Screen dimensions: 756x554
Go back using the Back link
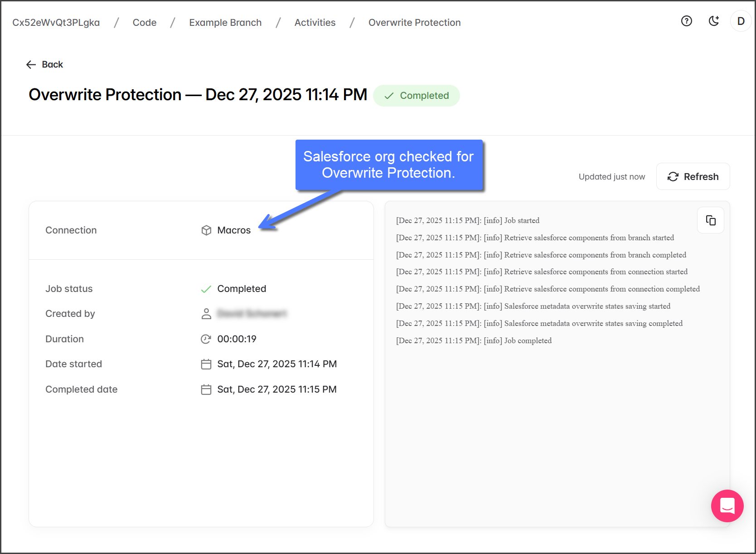pyautogui.click(x=44, y=64)
